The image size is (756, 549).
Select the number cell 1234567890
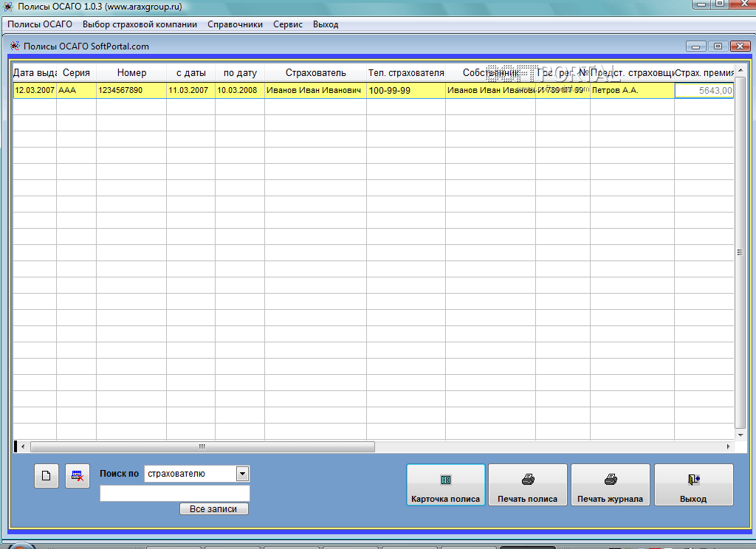(x=131, y=90)
